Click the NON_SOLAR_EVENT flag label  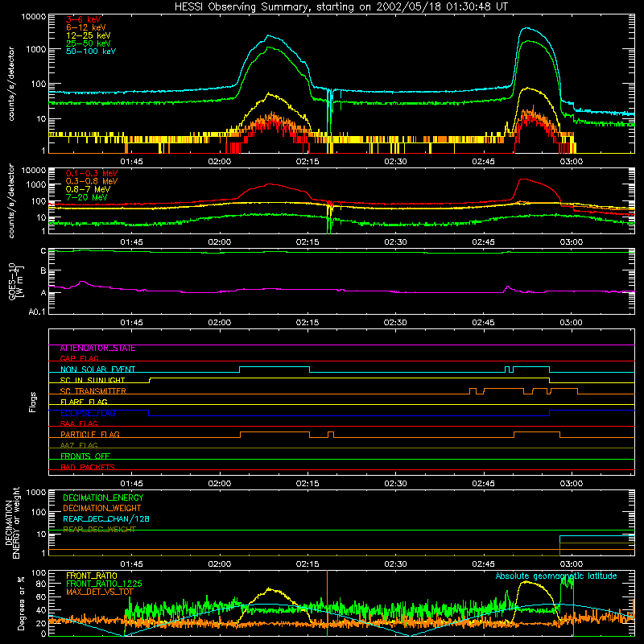[97, 369]
